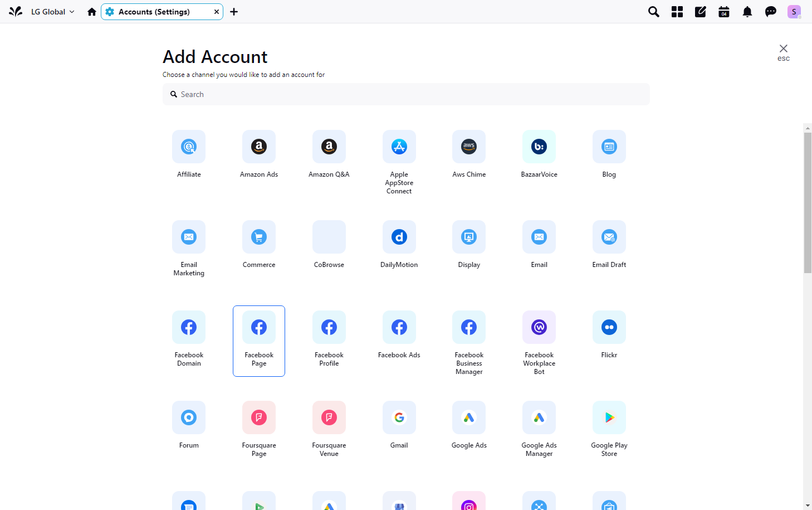812x510 pixels.
Task: Pick the Facebook Workplace Bot channel
Action: 539,327
